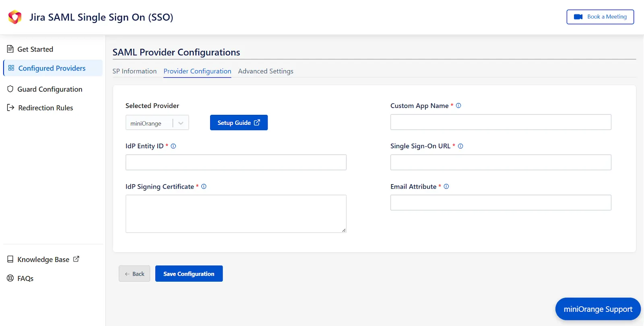Screen dimensions: 644x326
Task: Open the Knowledge Base link
Action: (x=43, y=260)
